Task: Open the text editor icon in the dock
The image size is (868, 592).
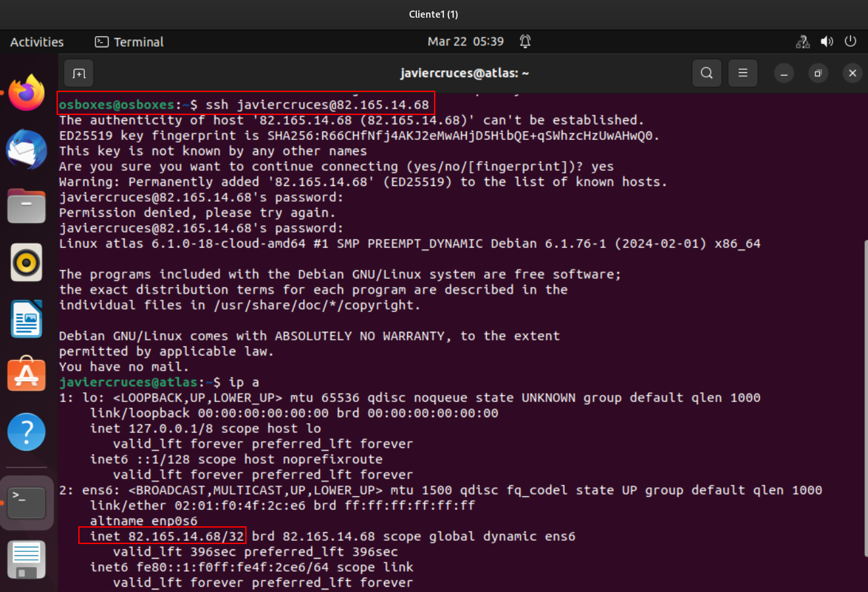Action: [x=26, y=560]
